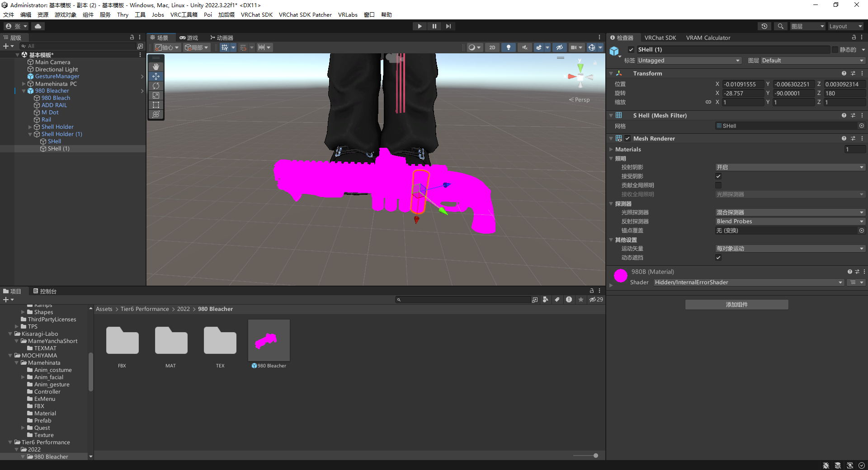Open the Poi menu
The width and height of the screenshot is (868, 470).
[x=208, y=14]
